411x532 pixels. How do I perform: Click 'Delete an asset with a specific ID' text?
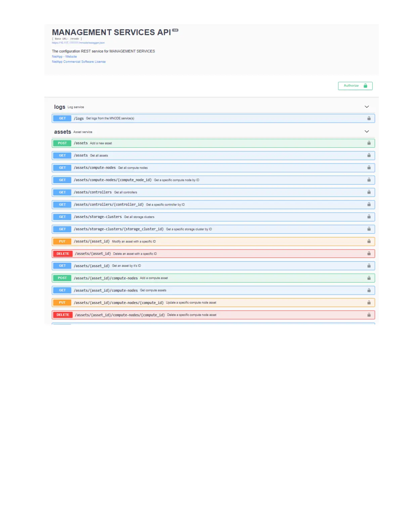(135, 254)
